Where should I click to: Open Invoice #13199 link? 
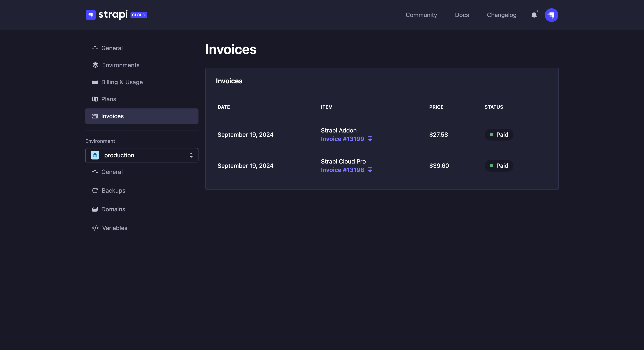342,139
